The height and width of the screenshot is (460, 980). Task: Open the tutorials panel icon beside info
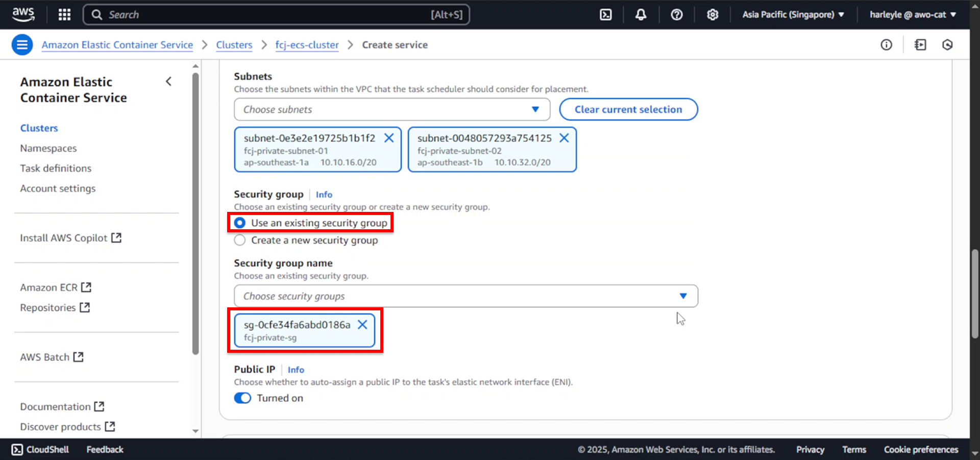click(920, 45)
